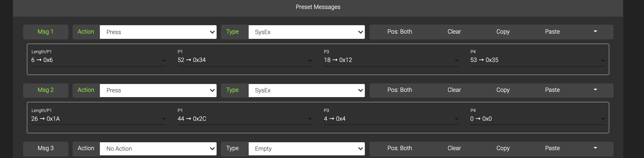Image resolution: width=644 pixels, height=158 pixels.
Task: Open the Msg 2 Action Press dropdown
Action: point(158,90)
